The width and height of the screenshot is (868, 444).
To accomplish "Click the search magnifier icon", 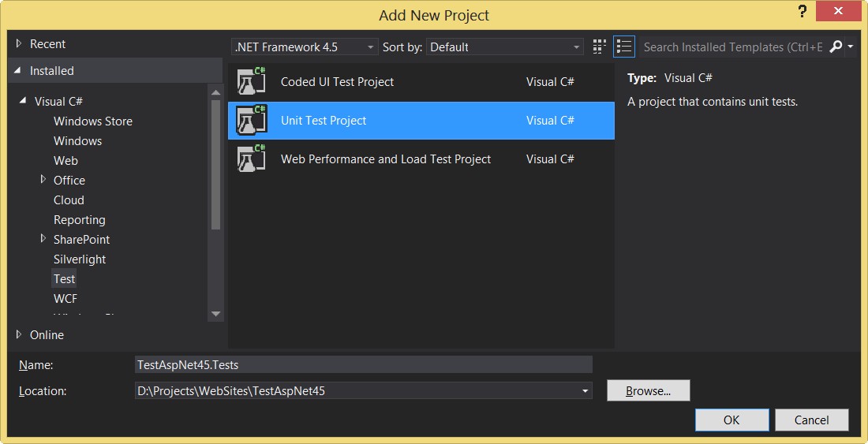I will coord(836,47).
